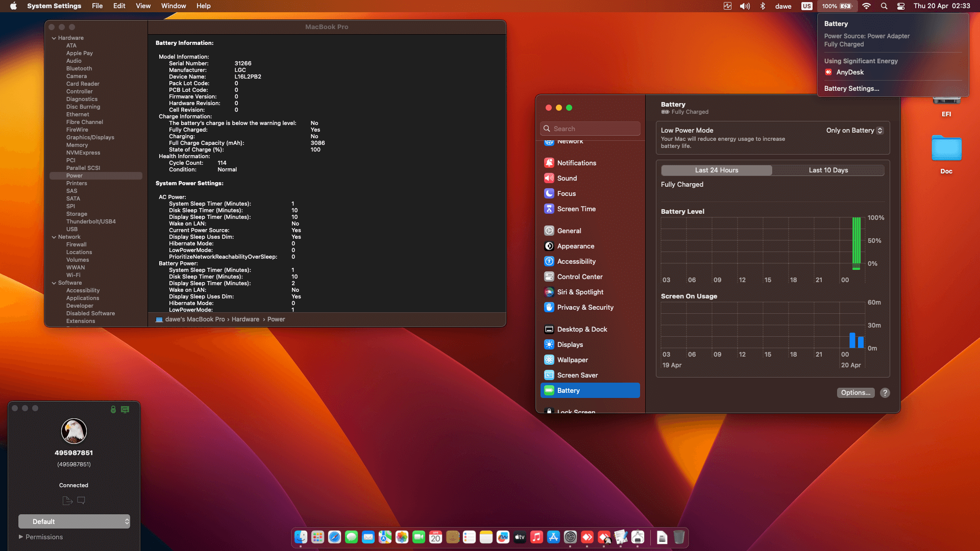Open Sound settings from sidebar

(x=567, y=178)
